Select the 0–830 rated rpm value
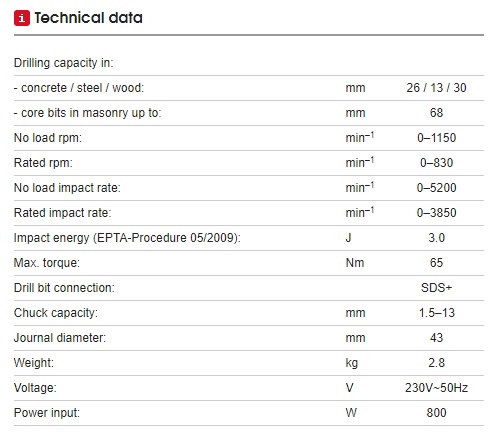The height and width of the screenshot is (434, 491). (436, 163)
